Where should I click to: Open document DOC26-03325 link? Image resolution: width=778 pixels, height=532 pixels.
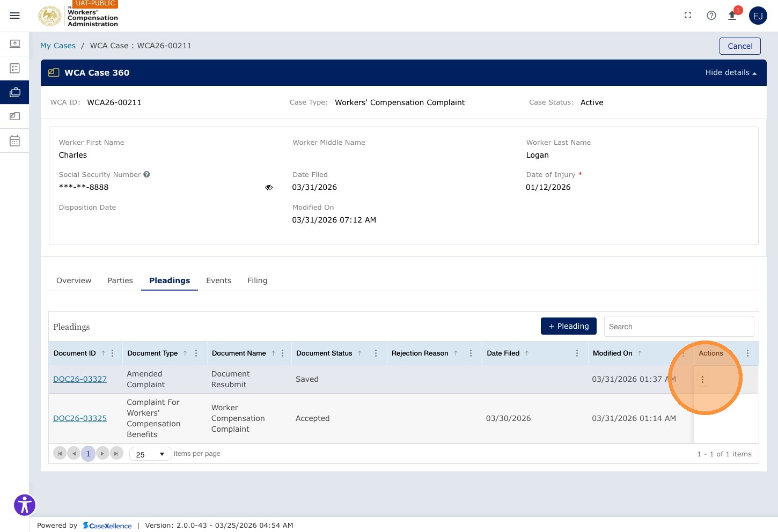[80, 418]
